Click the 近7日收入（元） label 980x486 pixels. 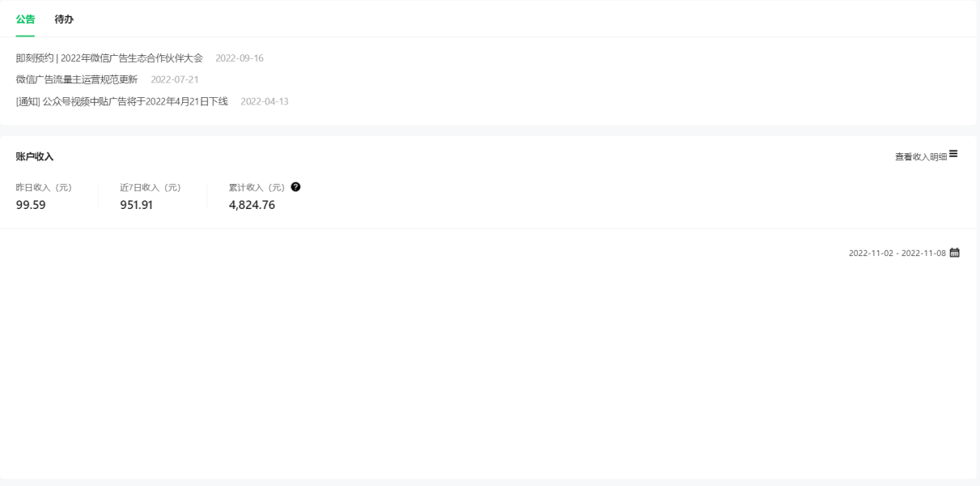(151, 187)
